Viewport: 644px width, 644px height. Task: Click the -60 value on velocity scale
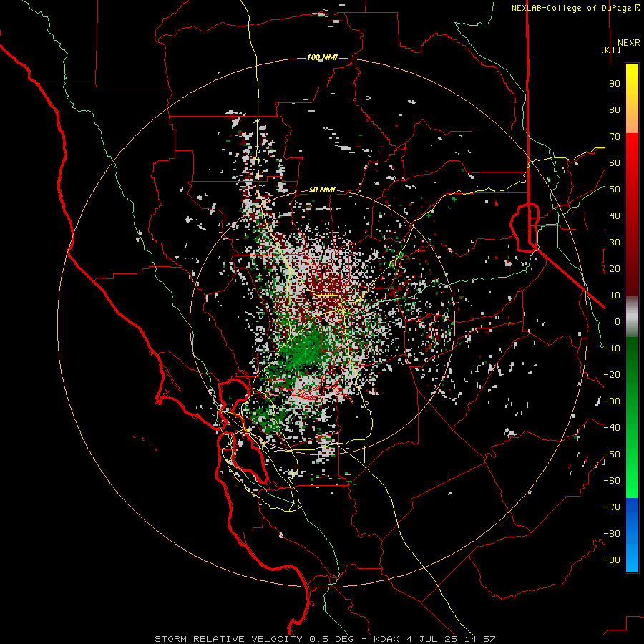point(612,481)
